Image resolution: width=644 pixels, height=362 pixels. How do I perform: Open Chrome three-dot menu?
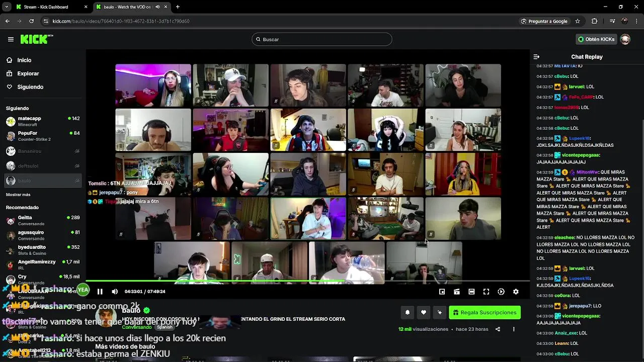[636, 21]
